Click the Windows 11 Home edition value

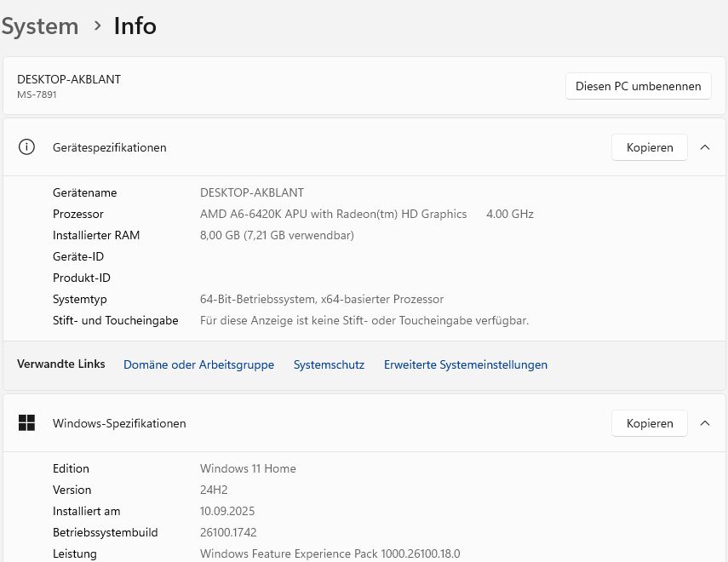pos(248,468)
